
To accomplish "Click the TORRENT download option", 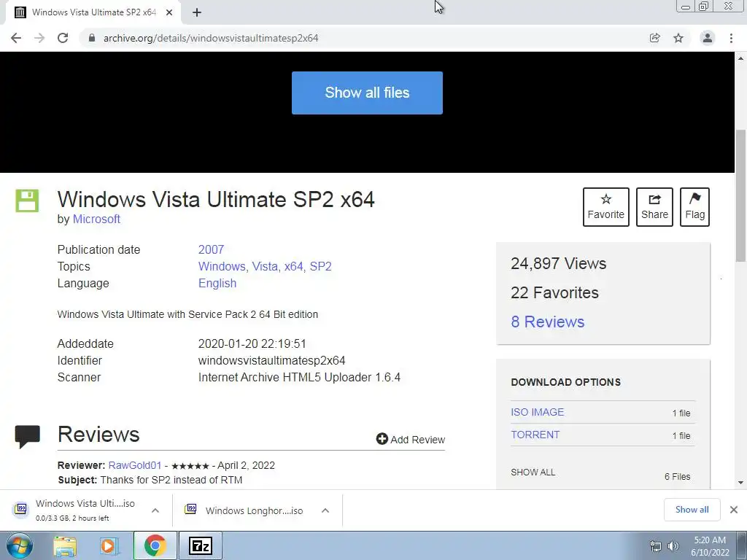I will (x=535, y=435).
